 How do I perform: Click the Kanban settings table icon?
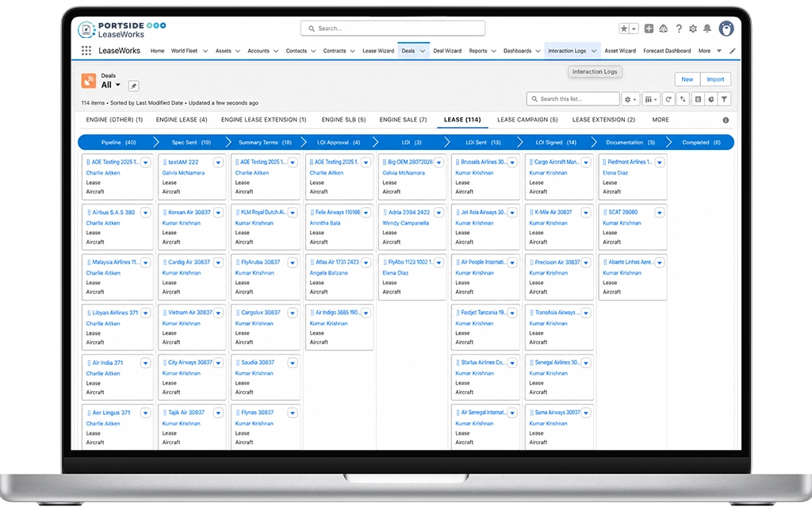698,99
